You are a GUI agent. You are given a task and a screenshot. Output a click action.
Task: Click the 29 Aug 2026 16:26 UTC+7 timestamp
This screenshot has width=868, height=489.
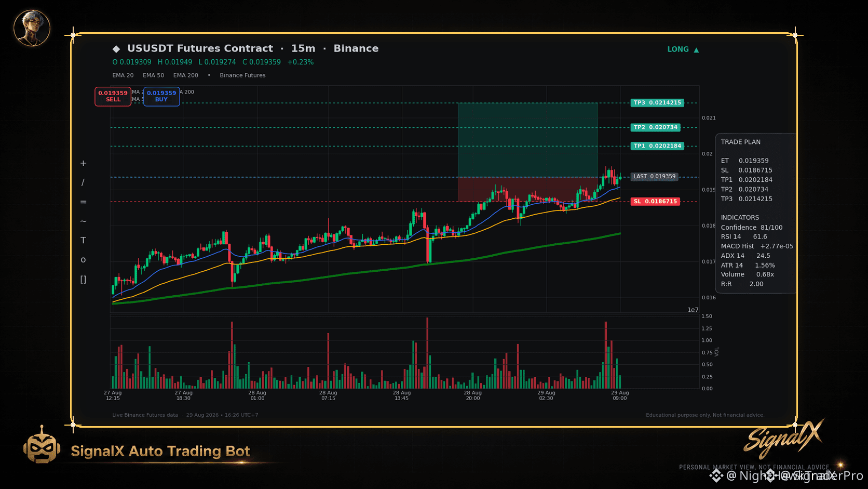coord(222,415)
